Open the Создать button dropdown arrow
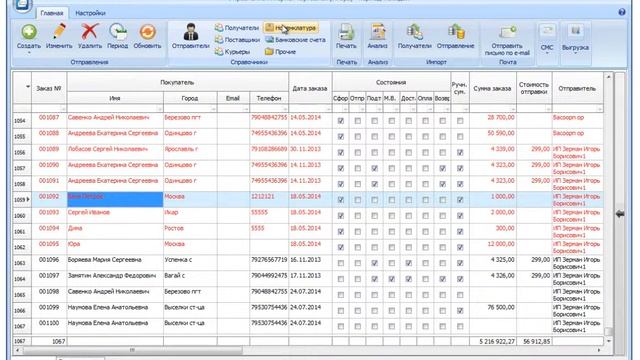The image size is (640, 360). click(29, 53)
